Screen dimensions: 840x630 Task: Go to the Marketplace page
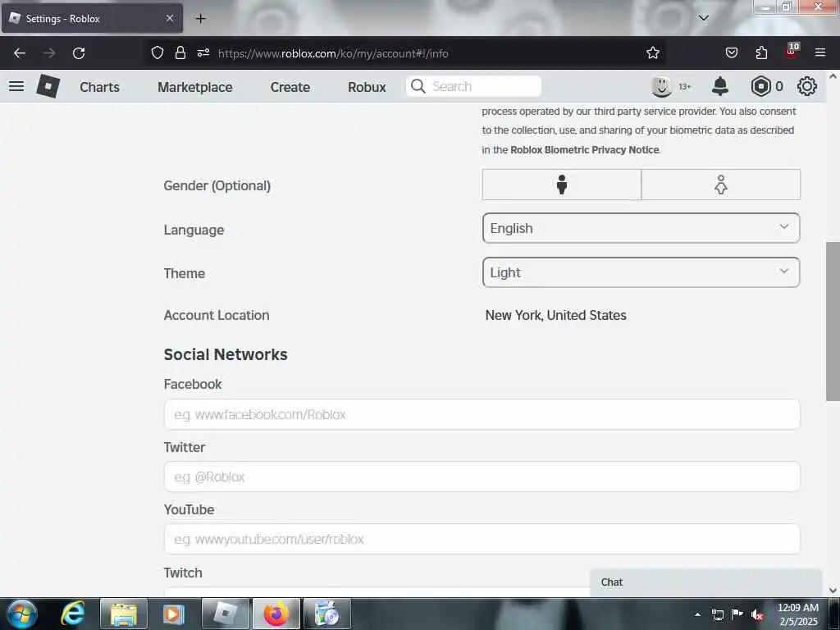[195, 87]
